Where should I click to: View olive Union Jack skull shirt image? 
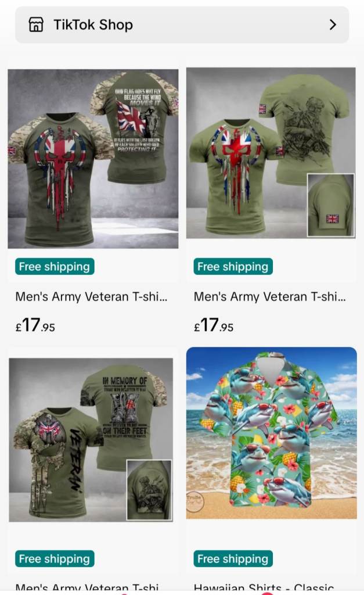271,153
